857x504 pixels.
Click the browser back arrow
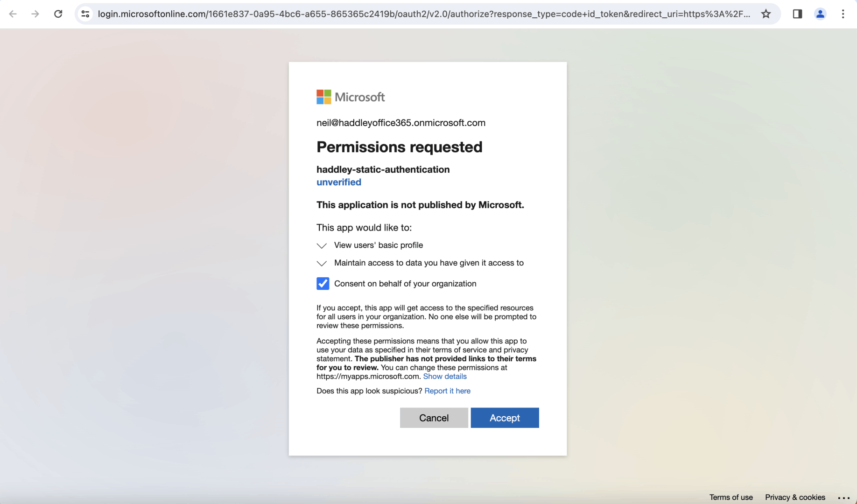coord(13,14)
